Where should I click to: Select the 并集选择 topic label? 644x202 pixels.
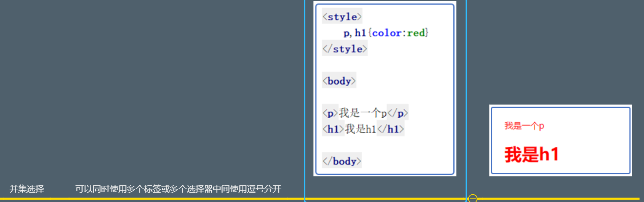pyautogui.click(x=27, y=189)
